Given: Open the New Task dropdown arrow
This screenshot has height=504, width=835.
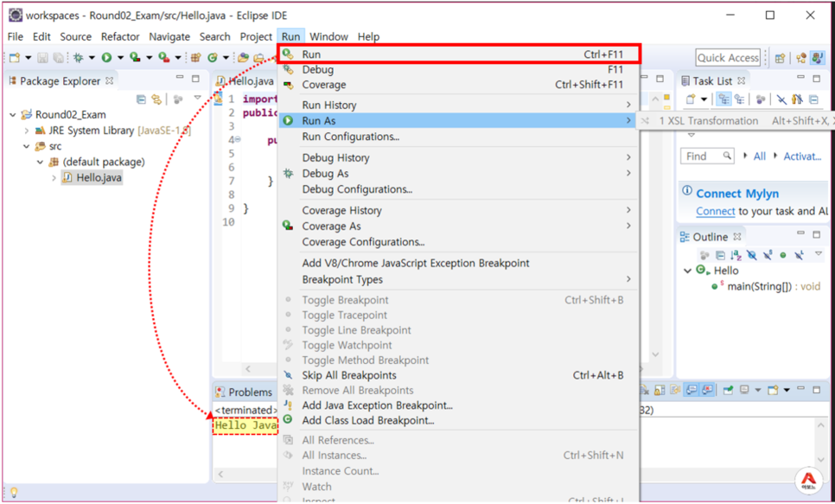Looking at the screenshot, I should coord(704,99).
